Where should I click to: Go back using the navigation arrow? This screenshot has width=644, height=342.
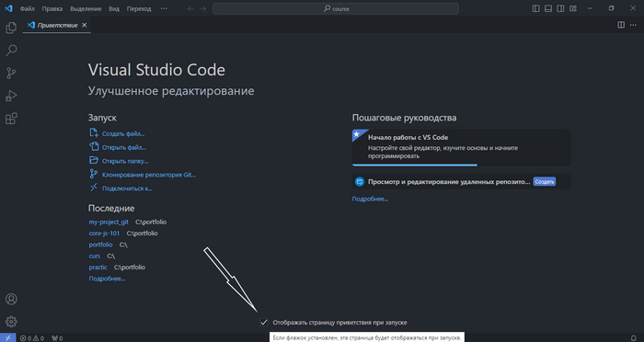[x=190, y=8]
